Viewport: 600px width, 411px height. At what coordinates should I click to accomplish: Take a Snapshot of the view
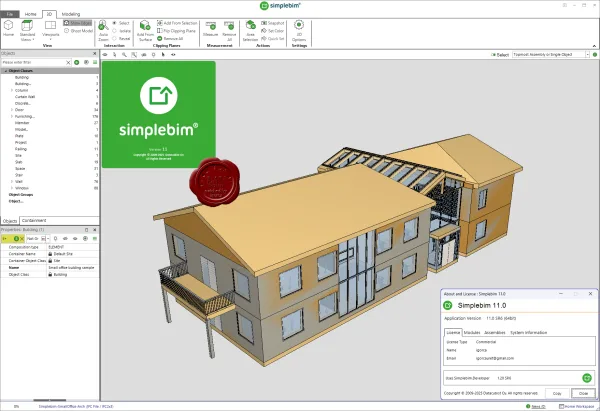point(273,23)
